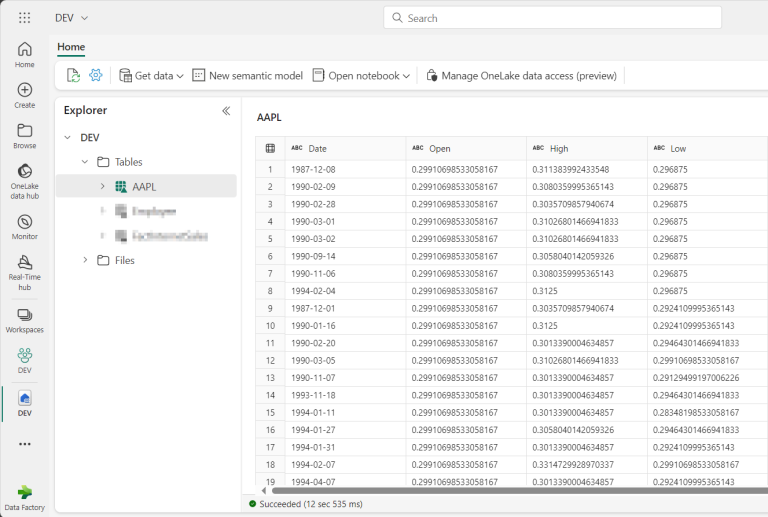Click the horizontal scrollbar of the table
The height and width of the screenshot is (517, 768).
pyautogui.click(x=519, y=491)
